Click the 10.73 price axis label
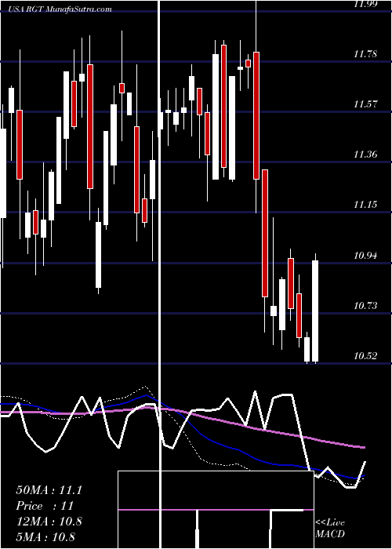392x549 pixels. 365,306
